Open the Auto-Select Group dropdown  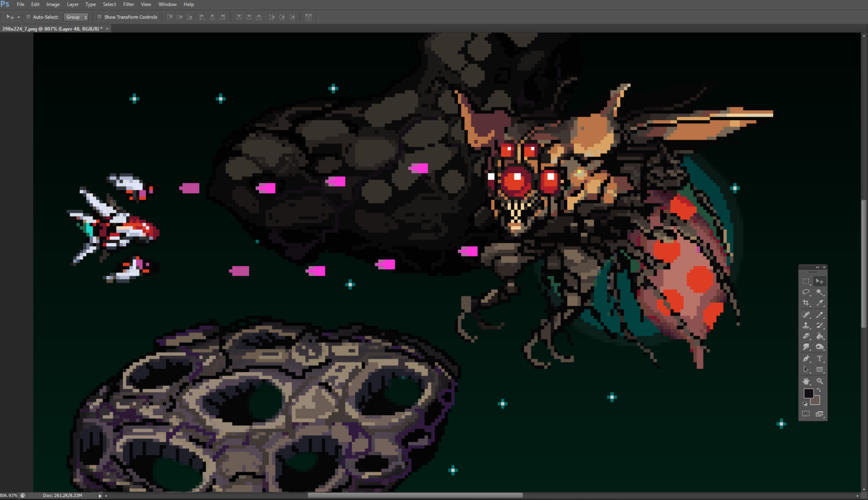pyautogui.click(x=76, y=17)
